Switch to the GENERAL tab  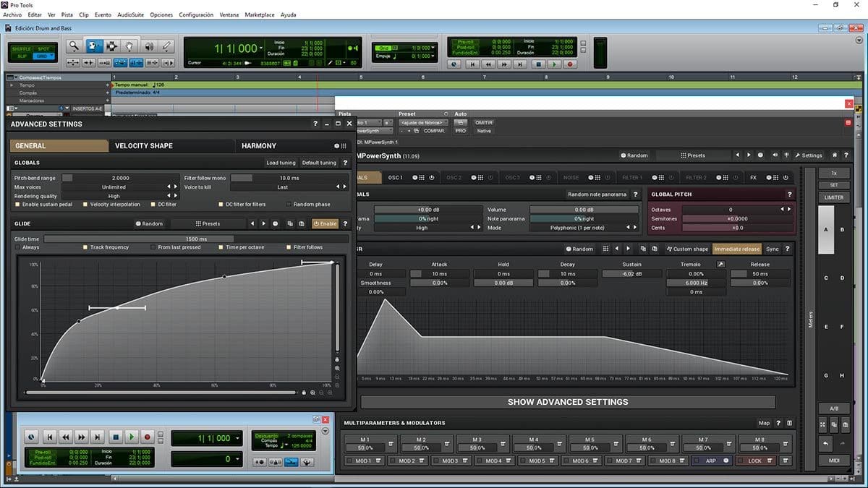pos(59,146)
